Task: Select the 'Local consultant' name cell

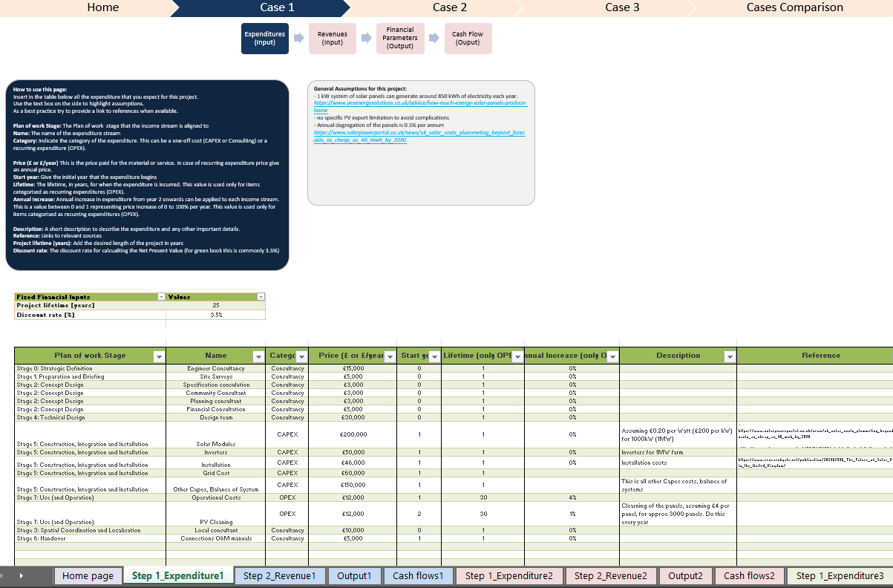Action: 215,530
